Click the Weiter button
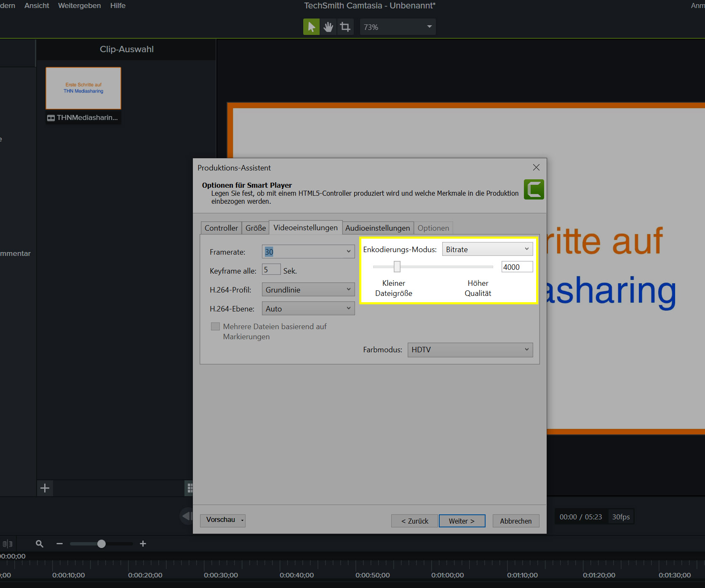 [462, 521]
